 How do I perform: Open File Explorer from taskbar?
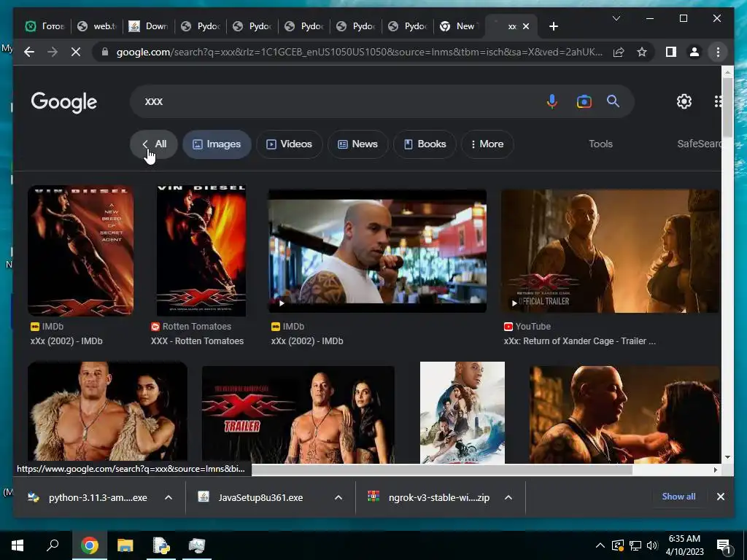[125, 545]
